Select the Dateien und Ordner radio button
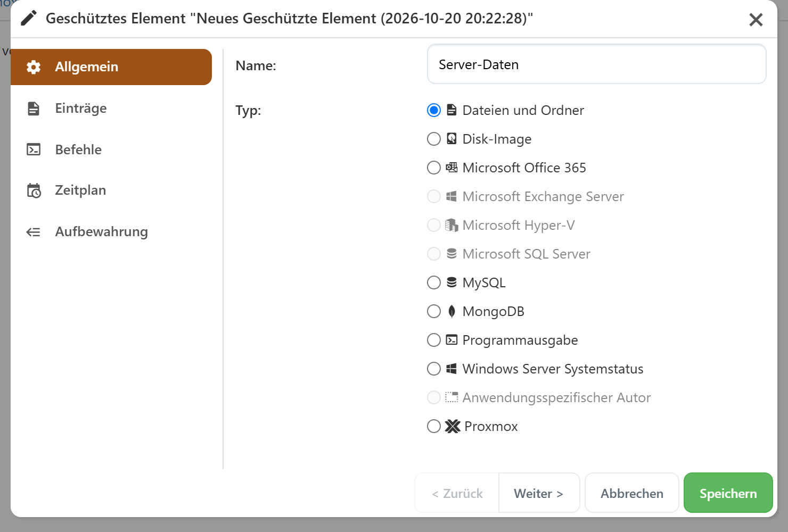 pyautogui.click(x=434, y=110)
